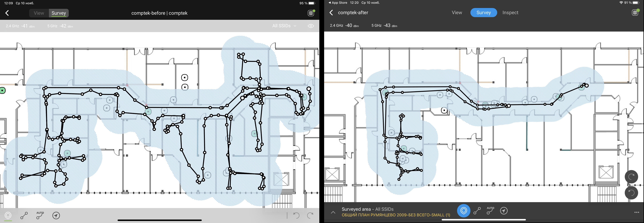Tap location arrow icon in left toolbar
The image size is (644, 223).
tap(56, 215)
